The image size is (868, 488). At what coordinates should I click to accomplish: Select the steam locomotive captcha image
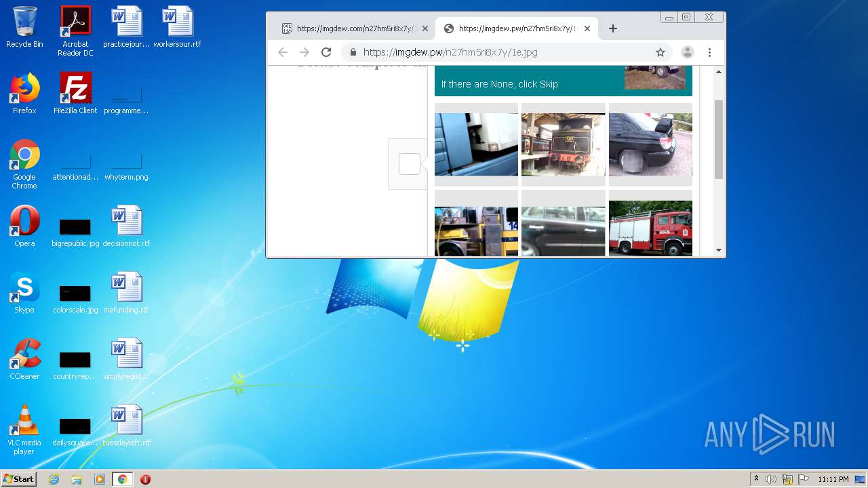tap(563, 144)
